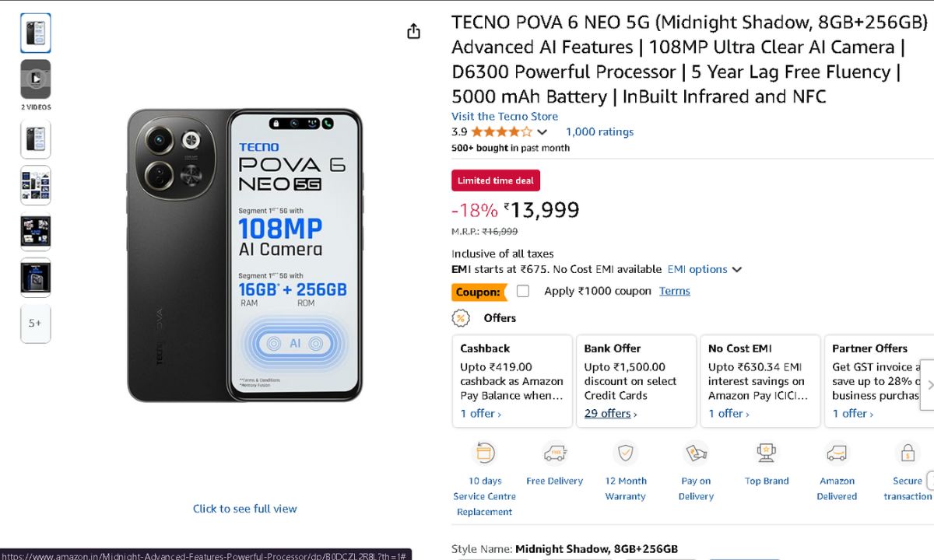Show more images via 5+ thumbnail

click(36, 323)
